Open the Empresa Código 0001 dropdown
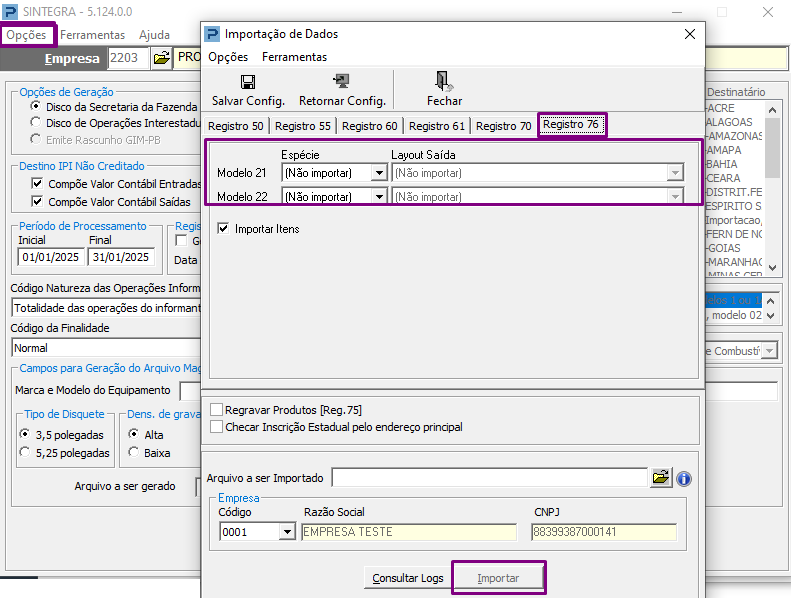 tap(287, 532)
